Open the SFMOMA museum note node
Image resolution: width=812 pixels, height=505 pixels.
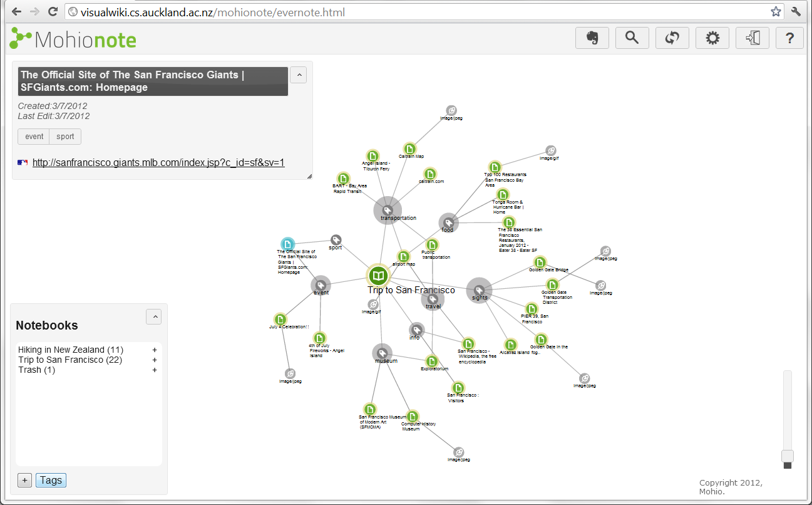(370, 409)
